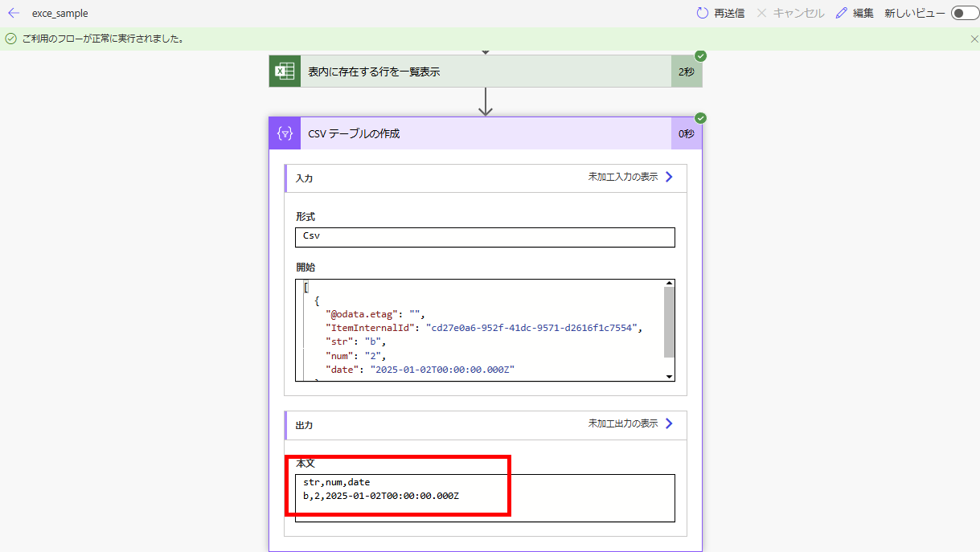Navigate back using the back arrow
980x552 pixels.
[x=12, y=13]
